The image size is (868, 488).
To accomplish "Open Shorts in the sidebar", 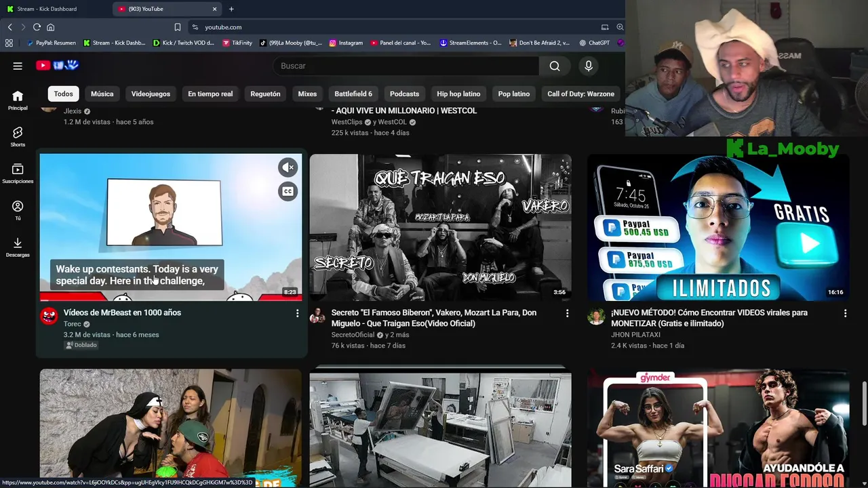I will pos(18,137).
